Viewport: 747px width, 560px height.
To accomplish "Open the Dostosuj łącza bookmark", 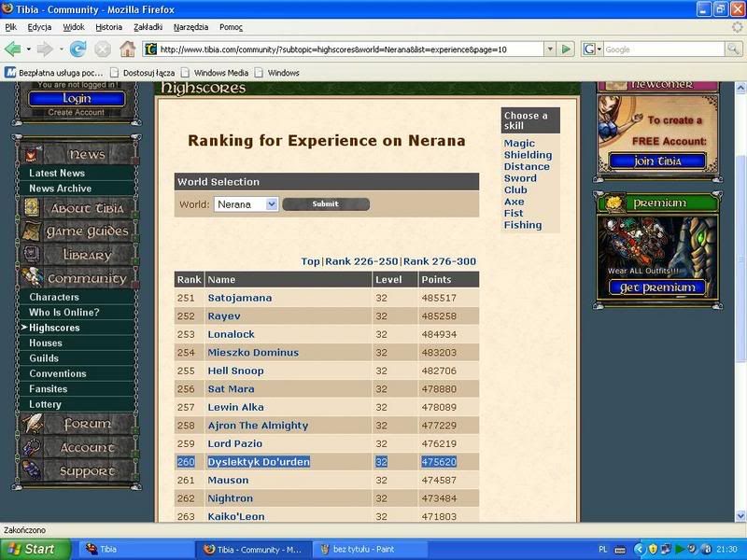I will pos(143,73).
